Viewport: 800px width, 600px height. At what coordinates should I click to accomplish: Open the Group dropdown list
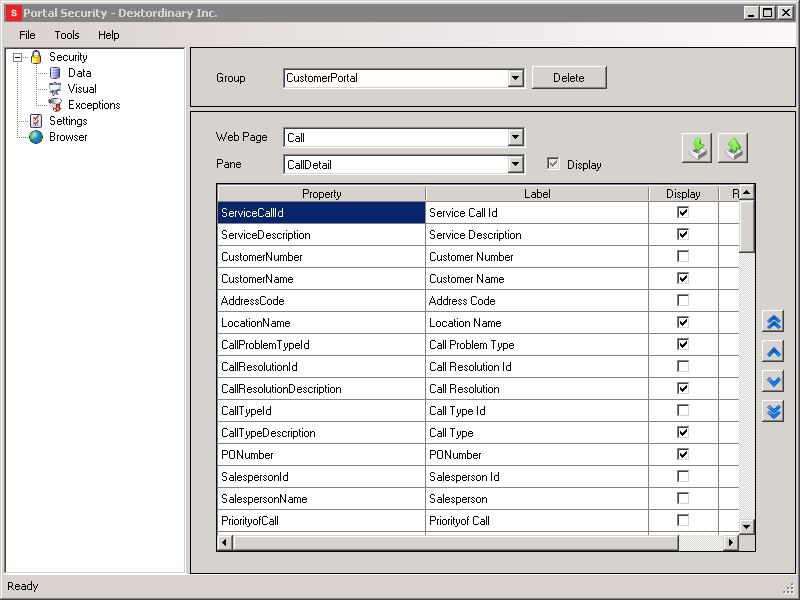[516, 78]
